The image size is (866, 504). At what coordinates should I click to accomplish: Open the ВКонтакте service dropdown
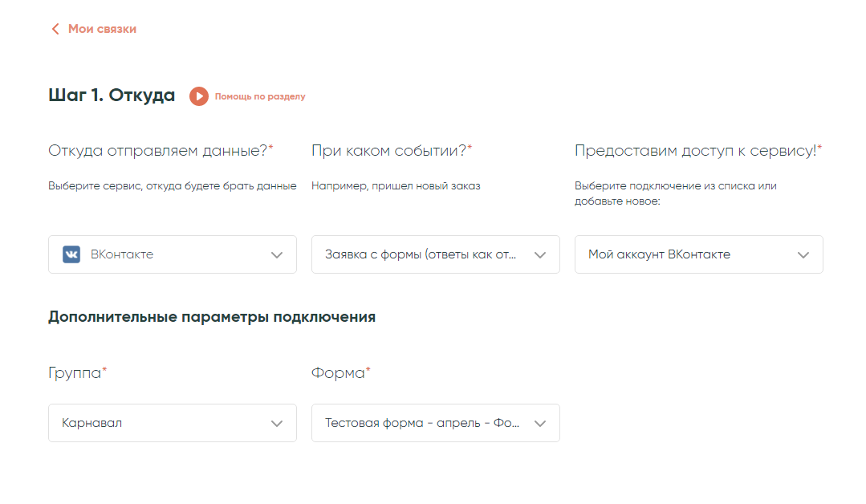click(172, 254)
